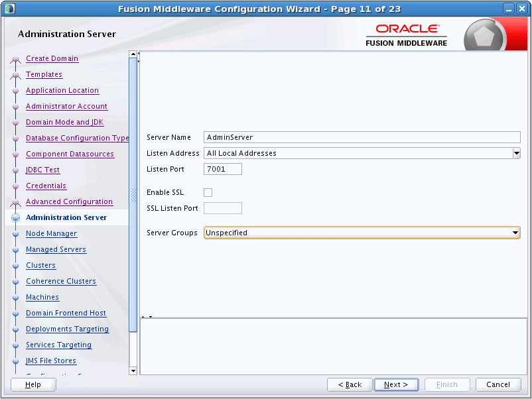Open the Credentials step
This screenshot has height=399, width=532.
pyautogui.click(x=46, y=186)
